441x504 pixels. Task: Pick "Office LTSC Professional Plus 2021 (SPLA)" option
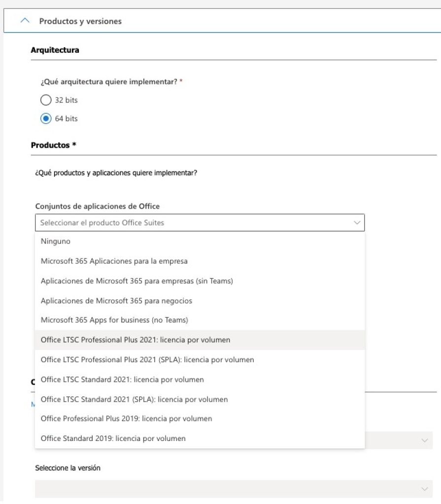click(x=147, y=360)
